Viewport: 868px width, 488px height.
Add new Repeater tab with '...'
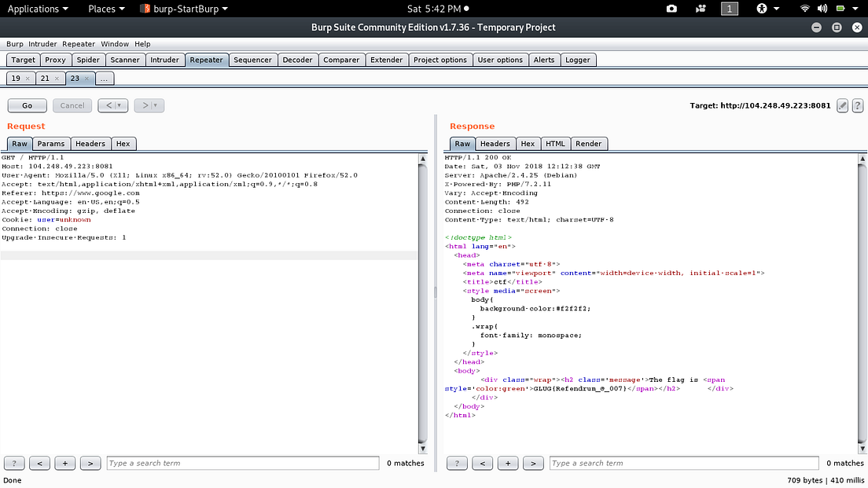tap(105, 79)
